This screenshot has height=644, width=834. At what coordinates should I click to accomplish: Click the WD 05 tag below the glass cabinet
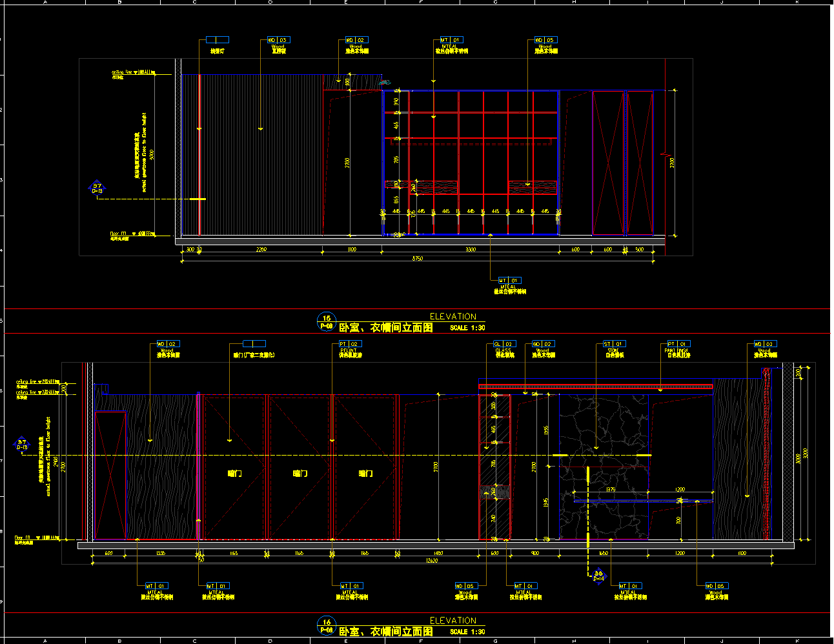tap(465, 586)
